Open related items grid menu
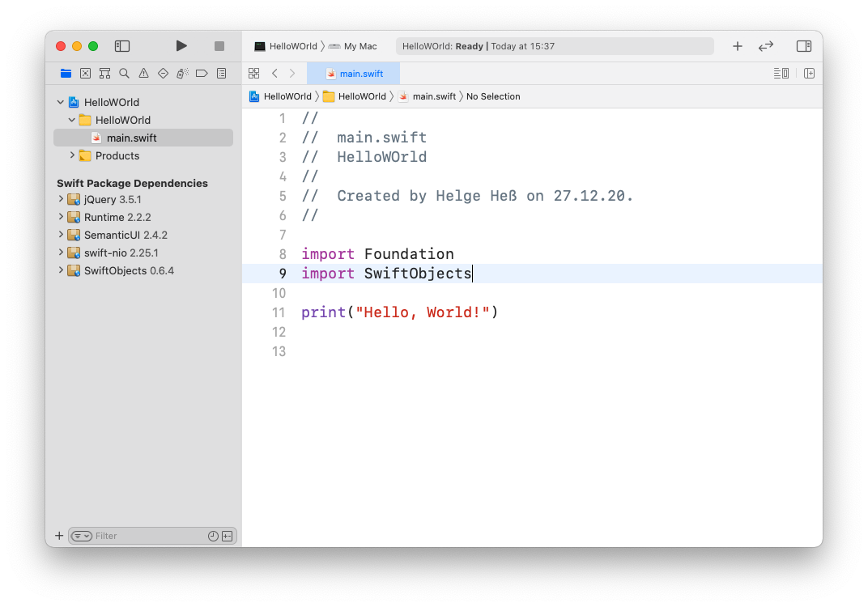Screen dimensions: 868x607 (253, 73)
